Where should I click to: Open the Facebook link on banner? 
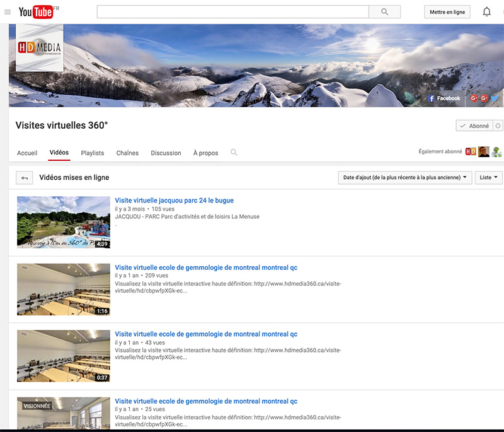(x=445, y=98)
